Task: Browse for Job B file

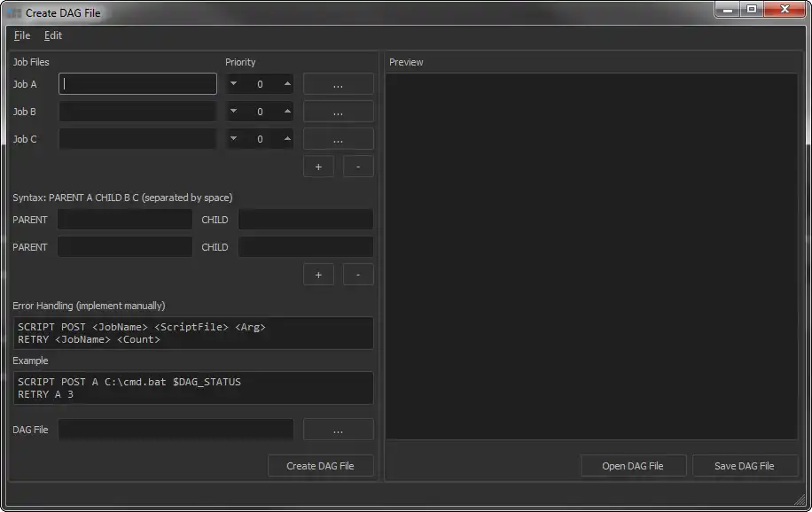Action: 338,112
